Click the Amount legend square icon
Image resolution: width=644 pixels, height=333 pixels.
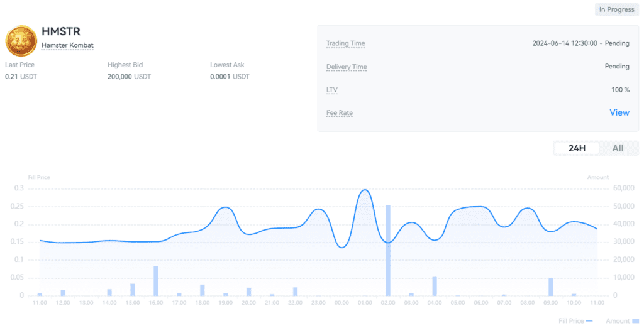[x=635, y=321]
